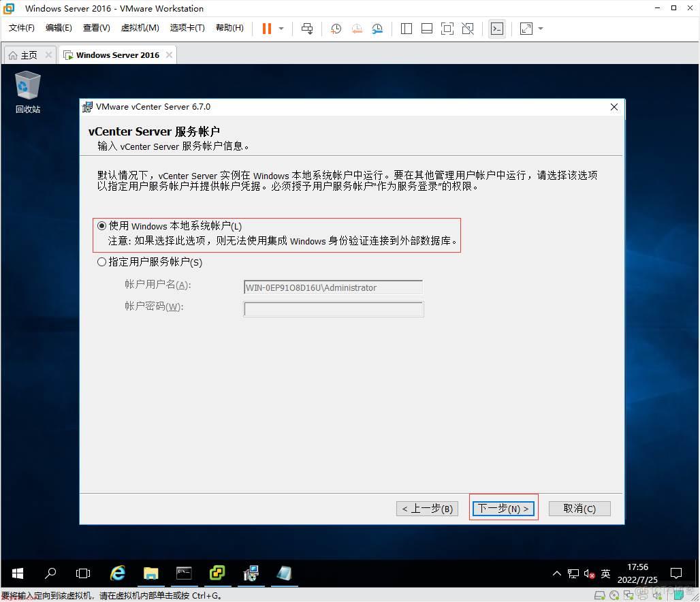
Task: Open the 编辑(E) menu
Action: (59, 28)
